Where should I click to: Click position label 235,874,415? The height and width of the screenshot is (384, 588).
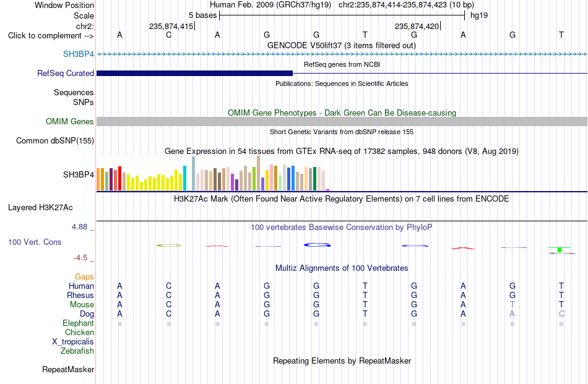(171, 26)
